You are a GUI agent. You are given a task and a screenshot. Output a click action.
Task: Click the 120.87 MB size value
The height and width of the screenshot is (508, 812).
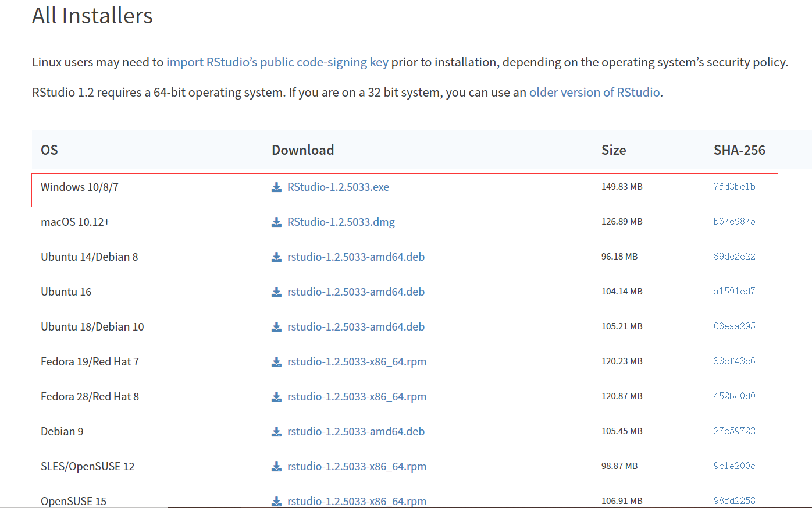click(x=622, y=396)
